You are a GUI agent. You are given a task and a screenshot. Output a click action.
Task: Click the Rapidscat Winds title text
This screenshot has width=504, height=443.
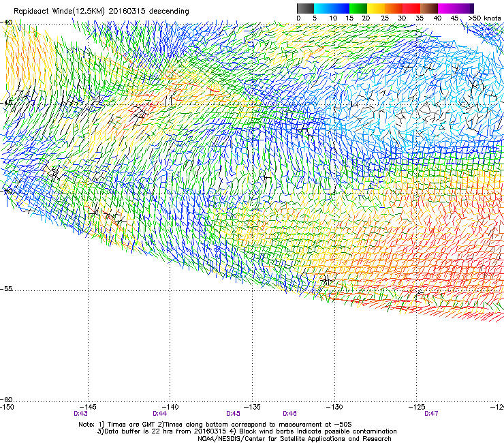click(x=101, y=12)
